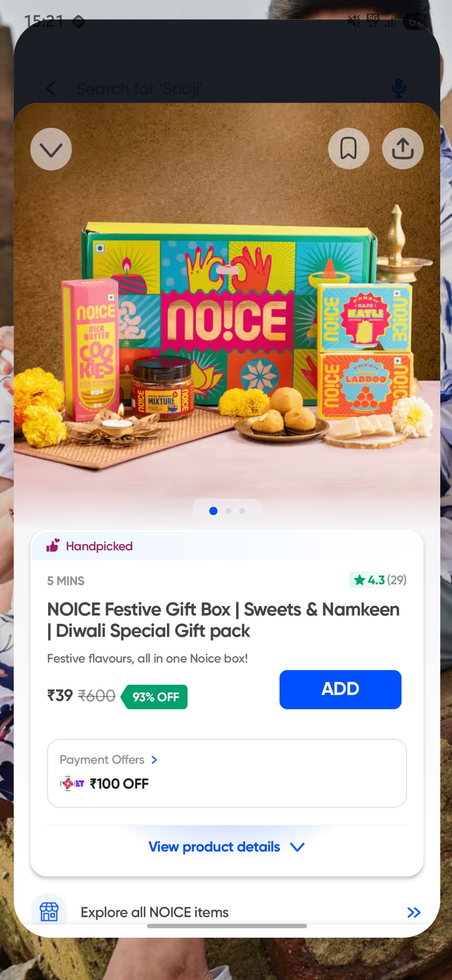Viewport: 452px width, 980px height.
Task: Open the green star rating badge
Action: tap(379, 580)
